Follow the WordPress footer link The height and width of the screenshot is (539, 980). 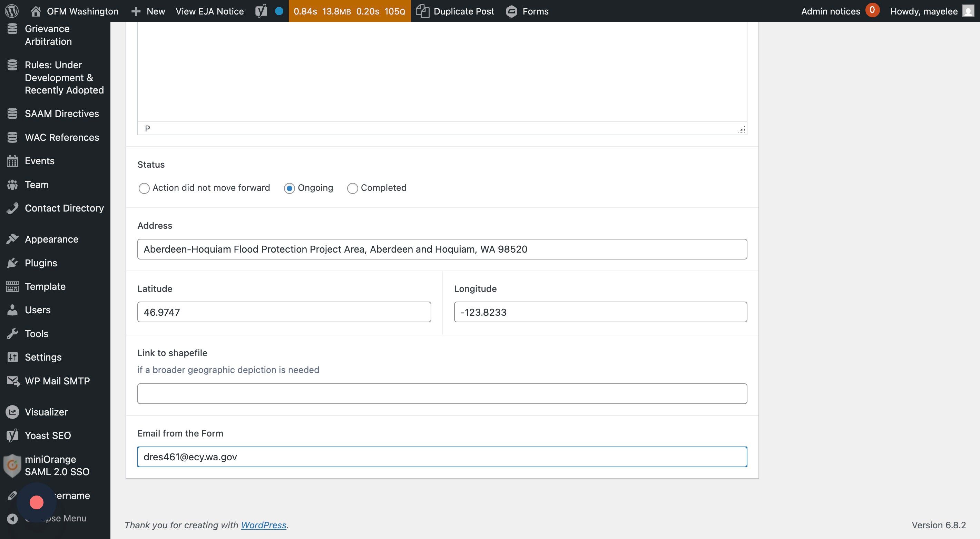263,525
